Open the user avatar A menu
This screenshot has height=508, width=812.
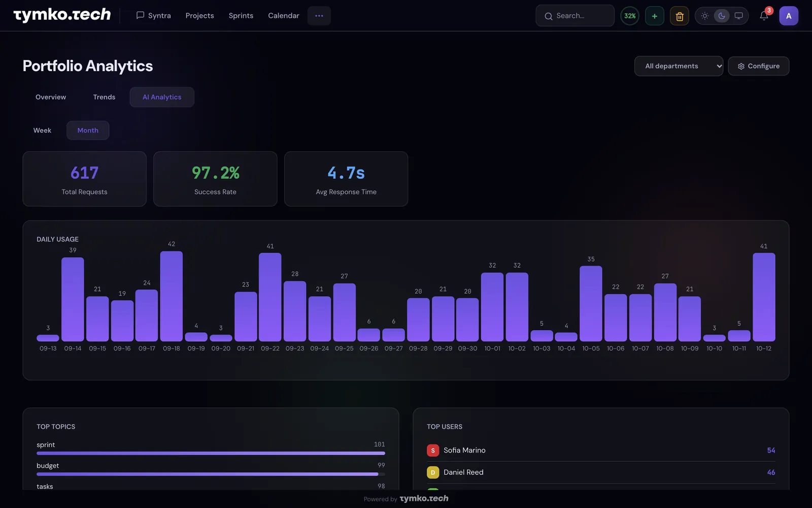(789, 16)
